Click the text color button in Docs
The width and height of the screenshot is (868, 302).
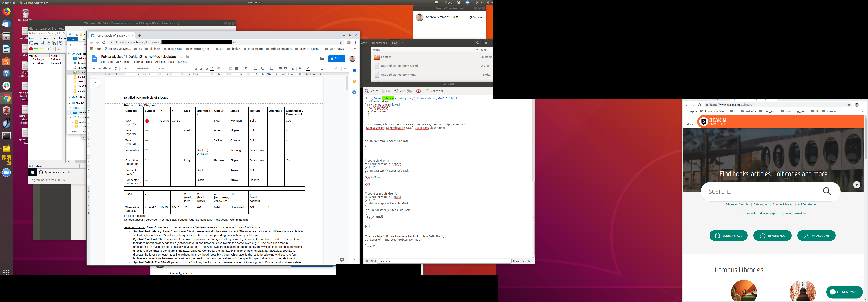pyautogui.click(x=212, y=69)
